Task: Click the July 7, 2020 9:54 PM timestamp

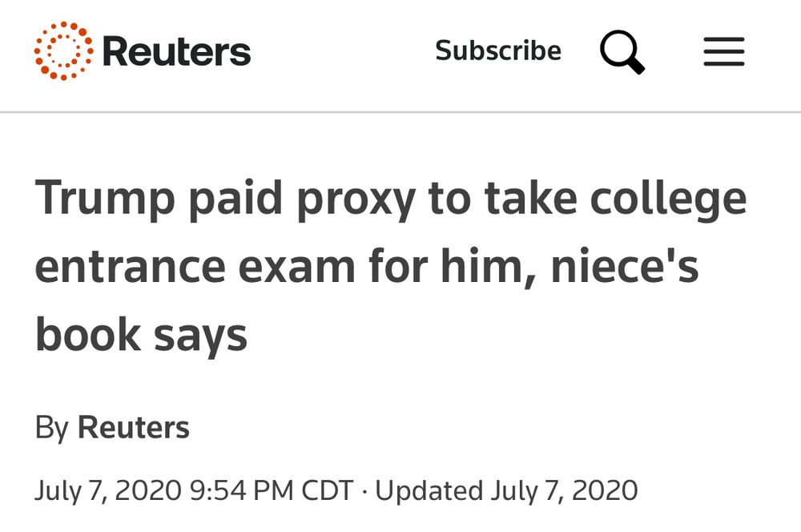Action: (164, 490)
